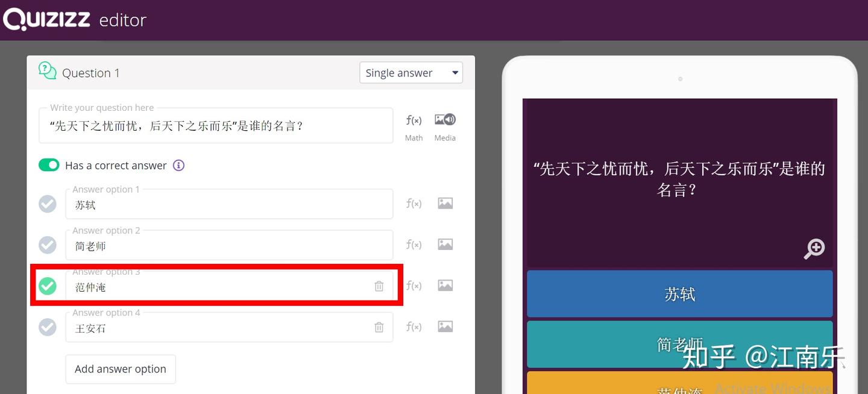
Task: Unmark Answer option 3 as the correct answer
Action: (x=47, y=286)
